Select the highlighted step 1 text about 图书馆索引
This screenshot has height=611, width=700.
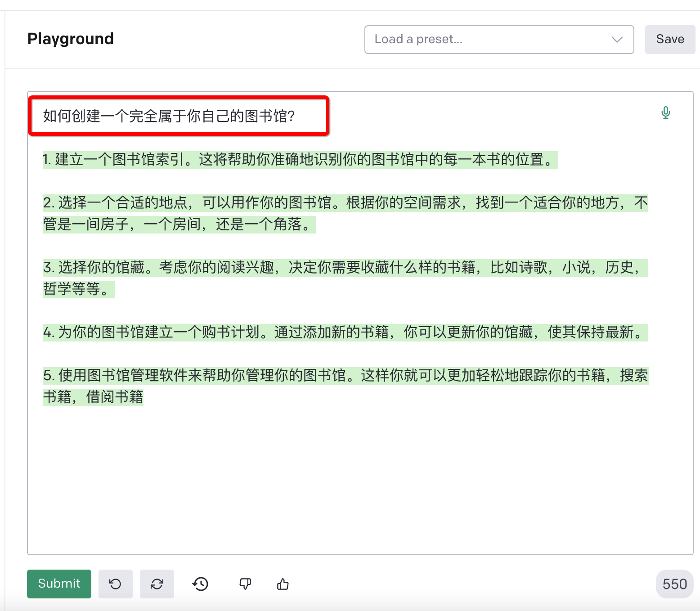(300, 160)
